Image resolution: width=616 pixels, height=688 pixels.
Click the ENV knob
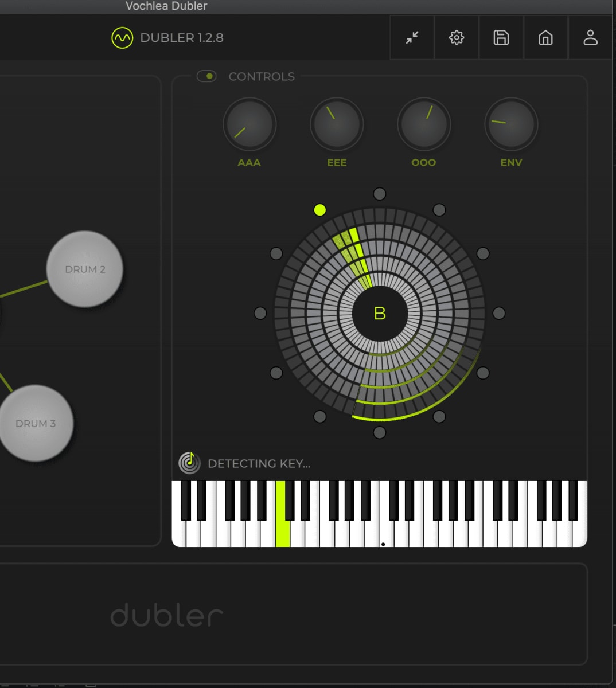[x=511, y=124]
